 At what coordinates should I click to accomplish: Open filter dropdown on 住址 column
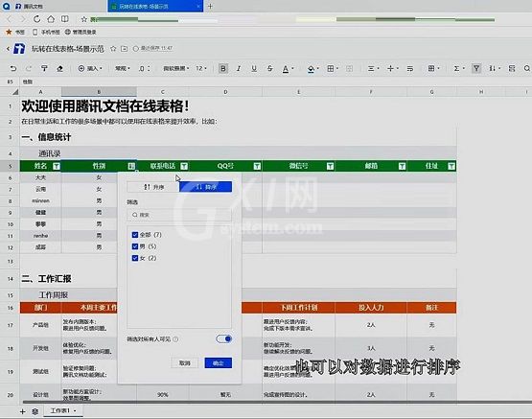tap(451, 166)
